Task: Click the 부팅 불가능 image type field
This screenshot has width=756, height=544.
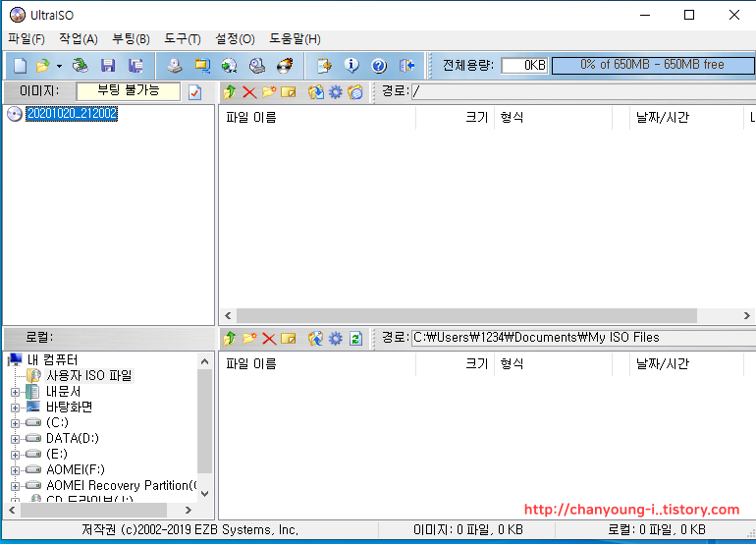Action: click(129, 91)
